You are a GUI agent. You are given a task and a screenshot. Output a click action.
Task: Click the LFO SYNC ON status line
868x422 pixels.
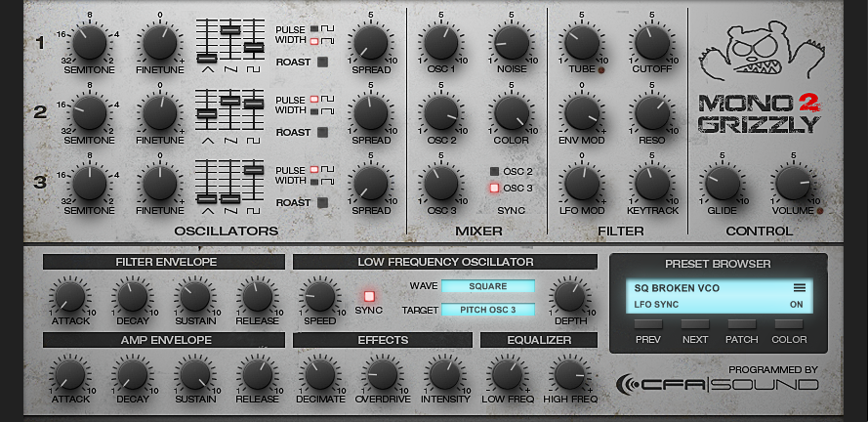click(719, 304)
